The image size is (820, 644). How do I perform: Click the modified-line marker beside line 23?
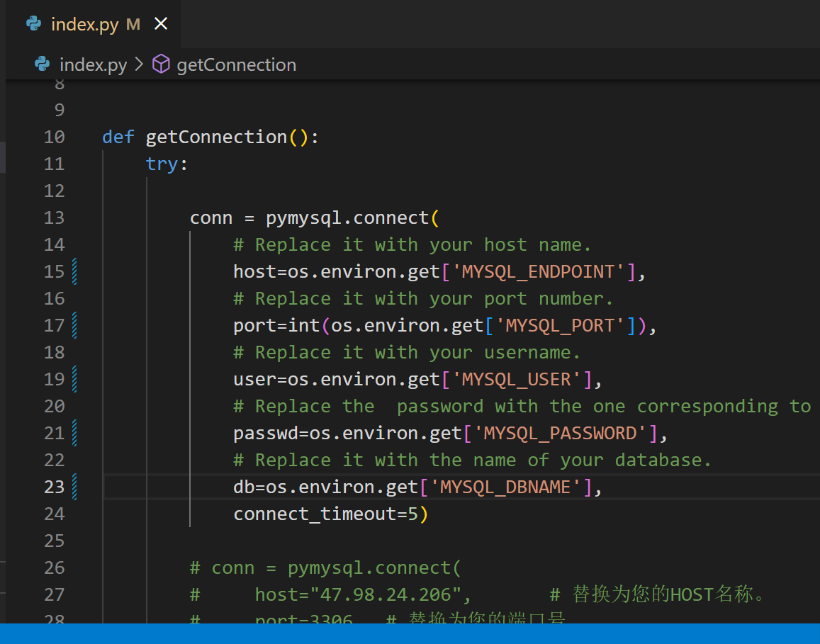(x=74, y=487)
